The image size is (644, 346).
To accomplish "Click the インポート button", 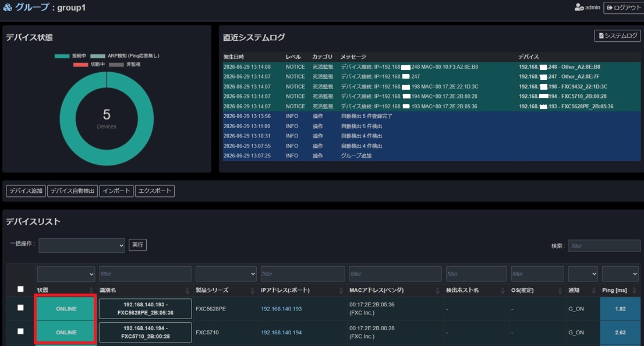I will 116,190.
